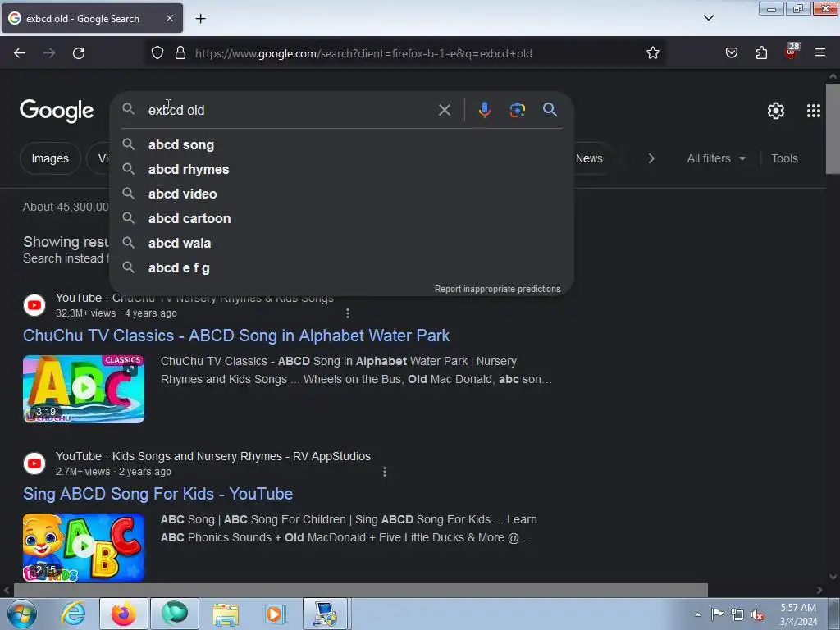Screen dimensions: 840x630
Task: Show hidden system tray icons
Action: click(x=697, y=614)
